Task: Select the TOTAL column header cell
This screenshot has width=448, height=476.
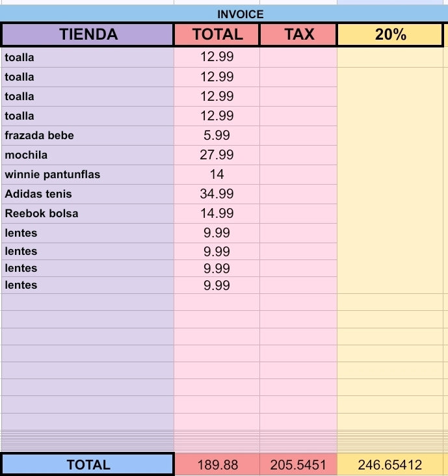Action: coord(217,34)
